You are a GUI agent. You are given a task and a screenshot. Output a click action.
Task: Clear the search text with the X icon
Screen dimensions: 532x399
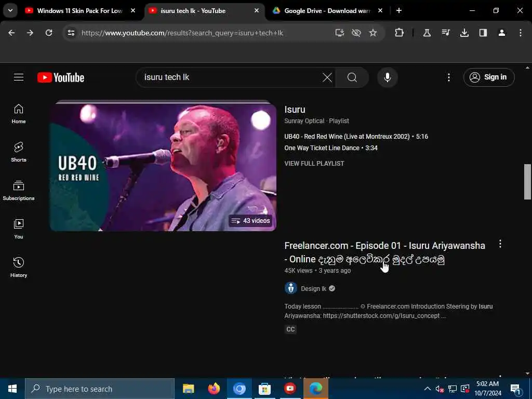click(x=327, y=77)
